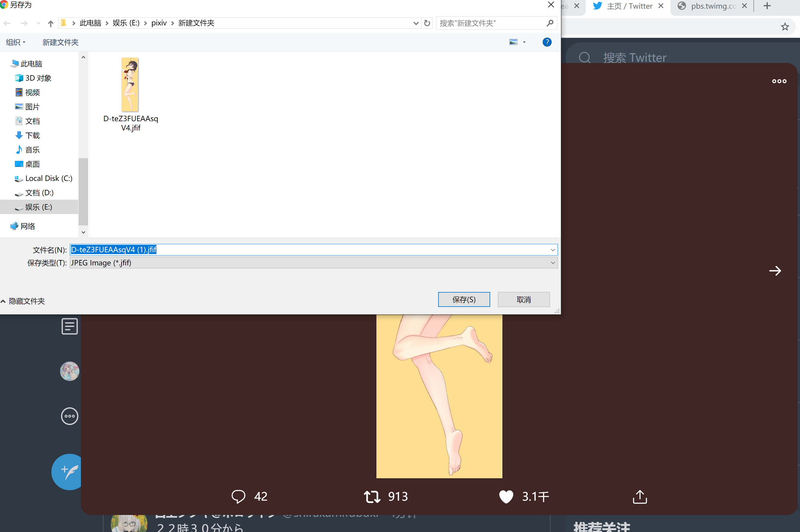This screenshot has height=532, width=800.
Task: Click the reply comment icon
Action: click(x=238, y=496)
